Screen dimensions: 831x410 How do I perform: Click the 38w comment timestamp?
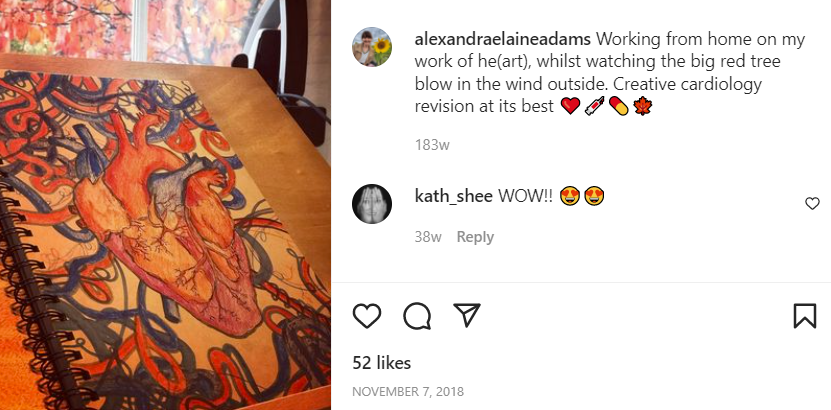point(428,237)
